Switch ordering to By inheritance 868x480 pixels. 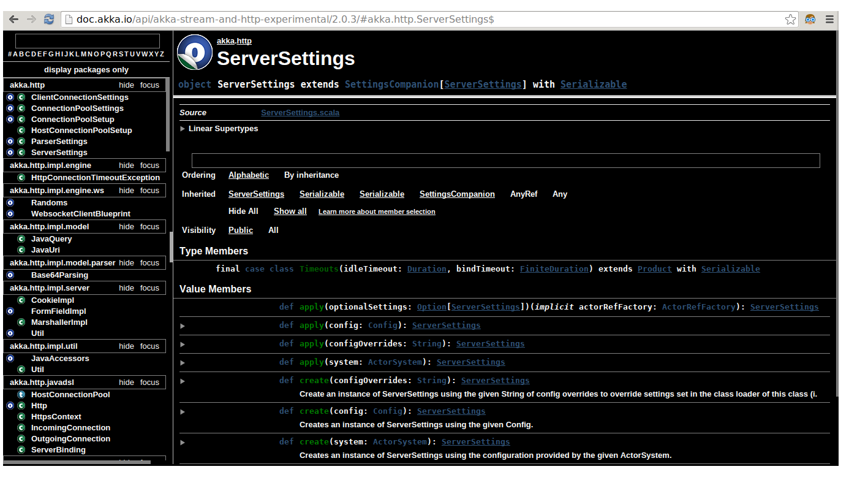pyautogui.click(x=311, y=175)
